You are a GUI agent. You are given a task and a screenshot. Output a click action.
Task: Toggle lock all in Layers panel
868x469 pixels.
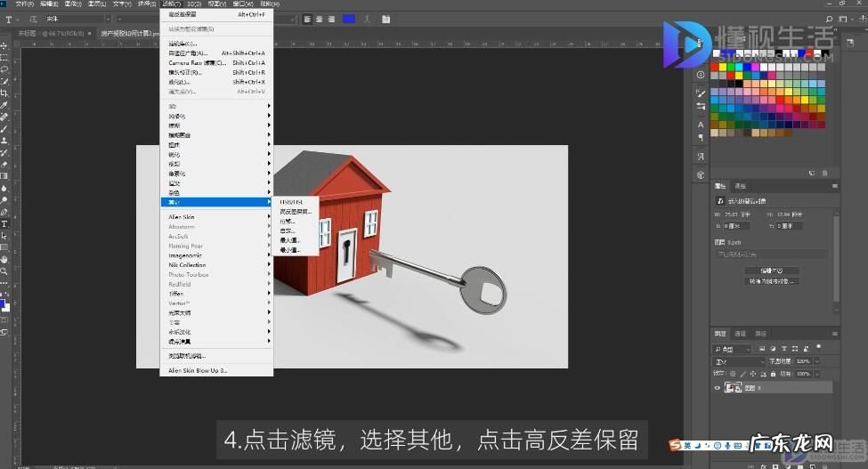point(774,374)
